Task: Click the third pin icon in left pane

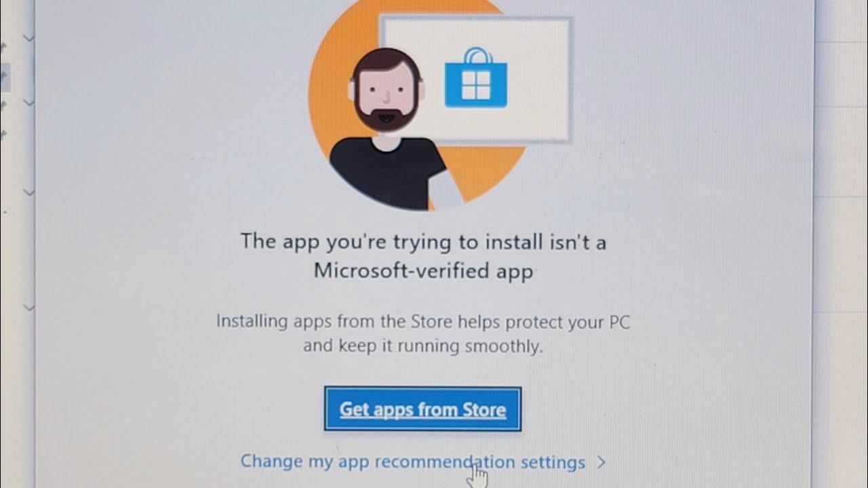Action: click(x=3, y=106)
